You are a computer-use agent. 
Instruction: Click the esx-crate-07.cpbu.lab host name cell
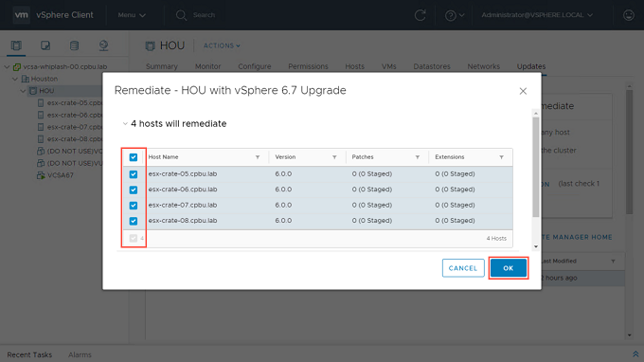point(183,205)
